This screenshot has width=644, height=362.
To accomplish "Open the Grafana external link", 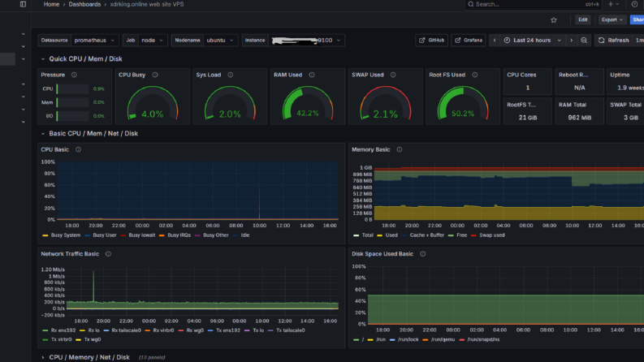I will pyautogui.click(x=469, y=41).
